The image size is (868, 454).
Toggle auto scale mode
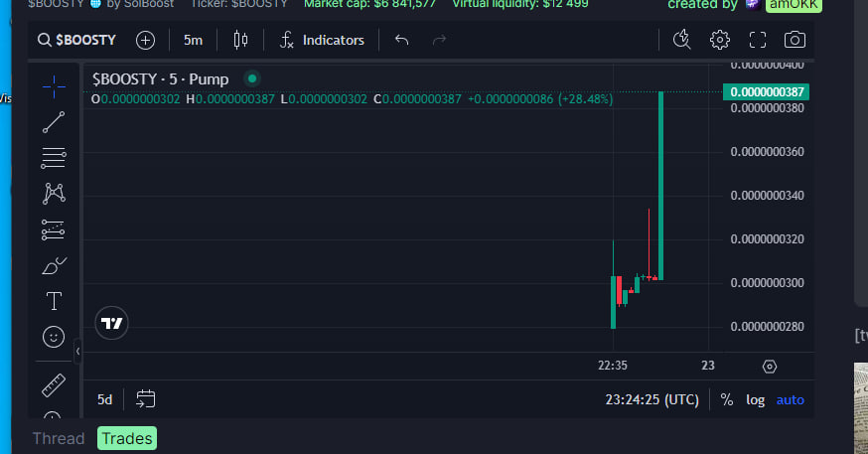(790, 399)
